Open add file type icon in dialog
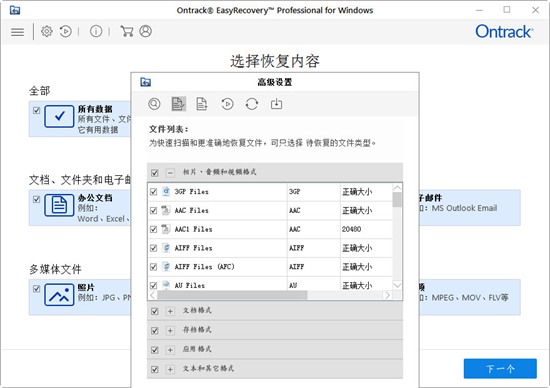550x388 pixels. [x=202, y=104]
